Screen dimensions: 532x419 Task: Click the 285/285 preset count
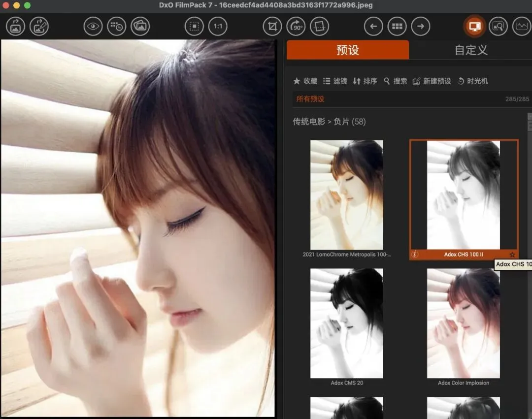(517, 99)
